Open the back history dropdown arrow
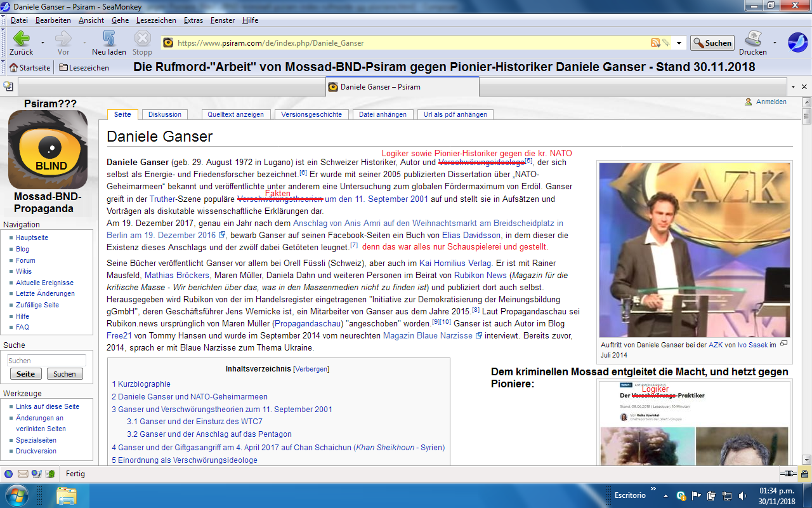The width and height of the screenshot is (812, 508). pos(43,43)
